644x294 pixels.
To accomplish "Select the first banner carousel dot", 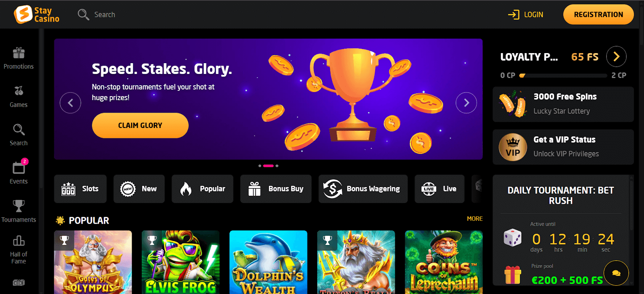I will [260, 166].
